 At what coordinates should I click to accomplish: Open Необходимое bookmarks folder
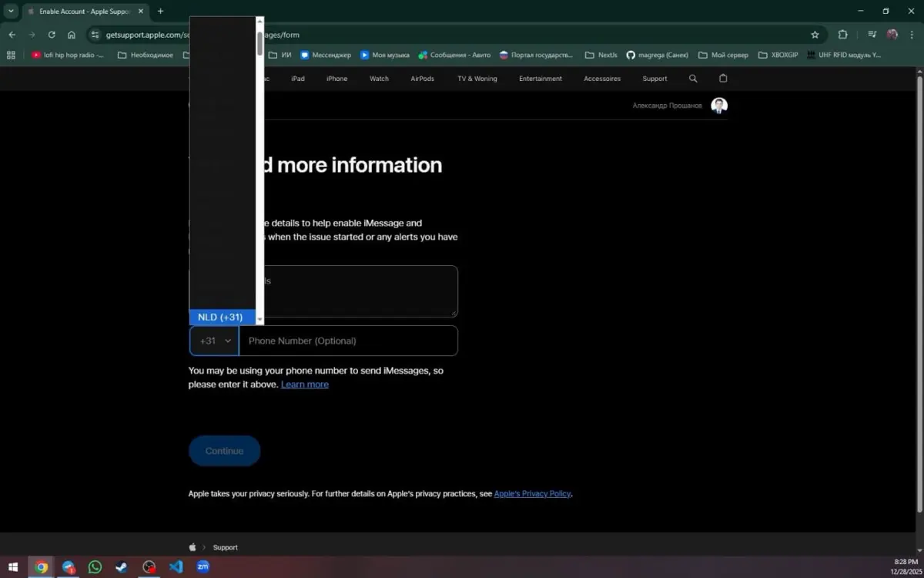pos(146,55)
